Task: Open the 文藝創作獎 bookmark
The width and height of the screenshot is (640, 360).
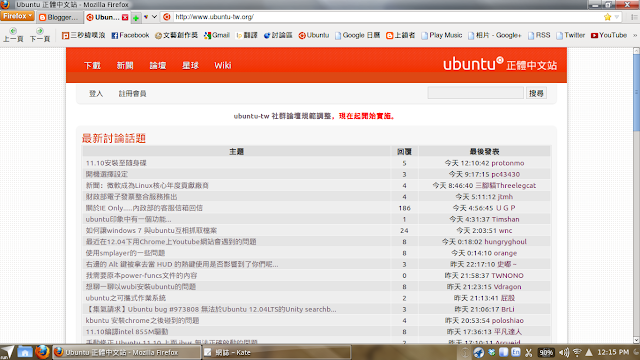Action: point(176,36)
